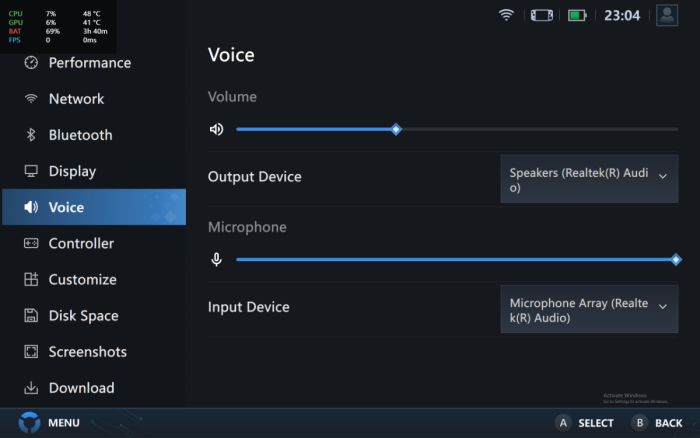Image resolution: width=700 pixels, height=438 pixels.
Task: Select Display in the sidebar
Action: [x=72, y=171]
